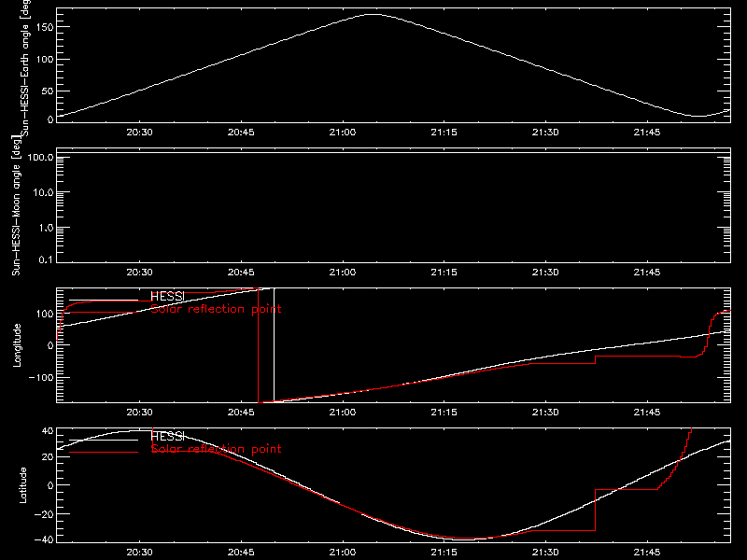Click 21:15 time label of Longitude plot
The image size is (747, 560).
tap(444, 412)
